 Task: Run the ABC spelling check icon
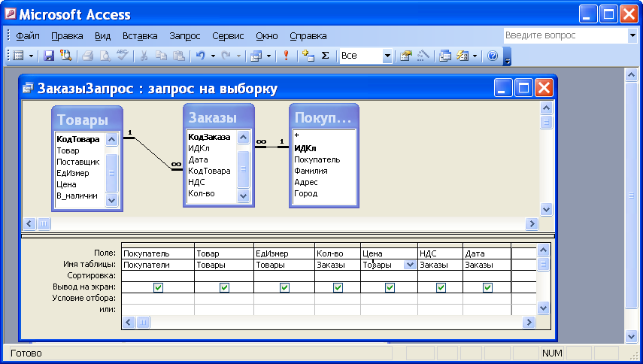coord(123,56)
